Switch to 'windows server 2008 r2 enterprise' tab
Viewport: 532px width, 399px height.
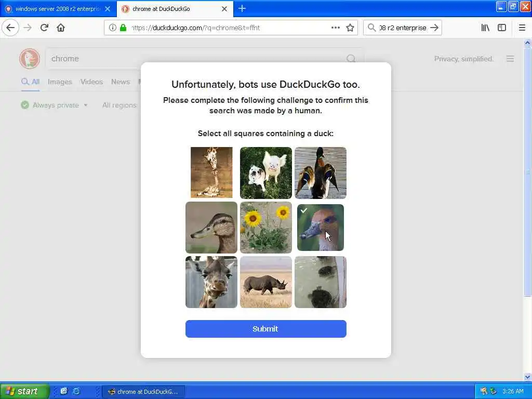pos(58,9)
